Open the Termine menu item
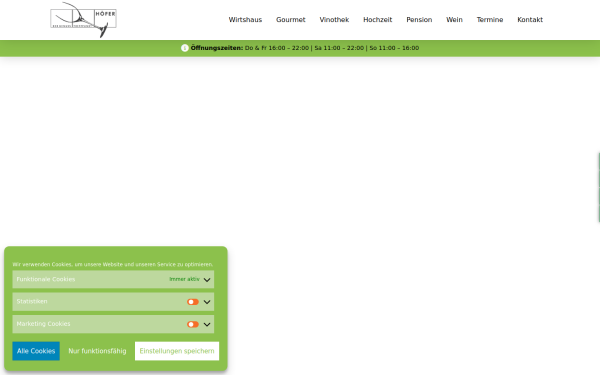Image resolution: width=600 pixels, height=375 pixels. (490, 20)
